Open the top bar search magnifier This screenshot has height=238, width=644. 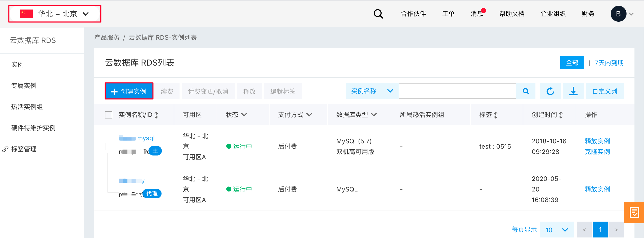378,14
